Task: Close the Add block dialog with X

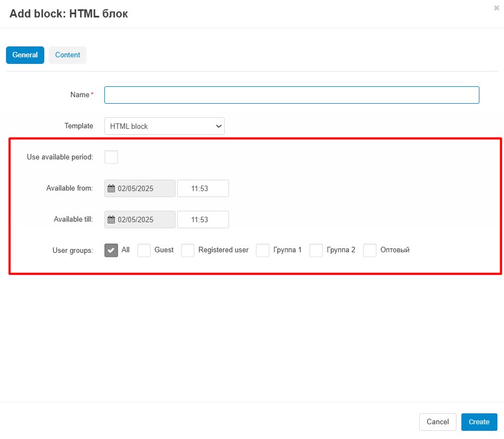Action: pos(496,8)
